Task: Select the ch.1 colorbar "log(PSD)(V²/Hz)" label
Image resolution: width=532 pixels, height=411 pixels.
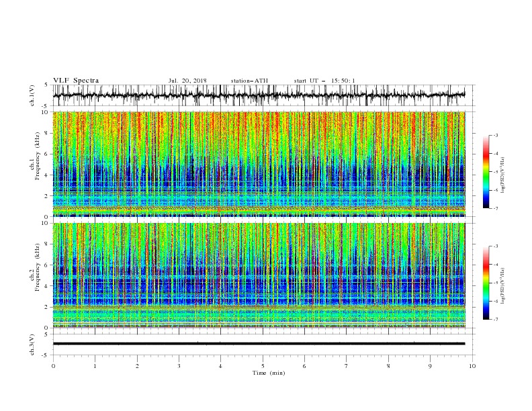Action: [x=503, y=175]
